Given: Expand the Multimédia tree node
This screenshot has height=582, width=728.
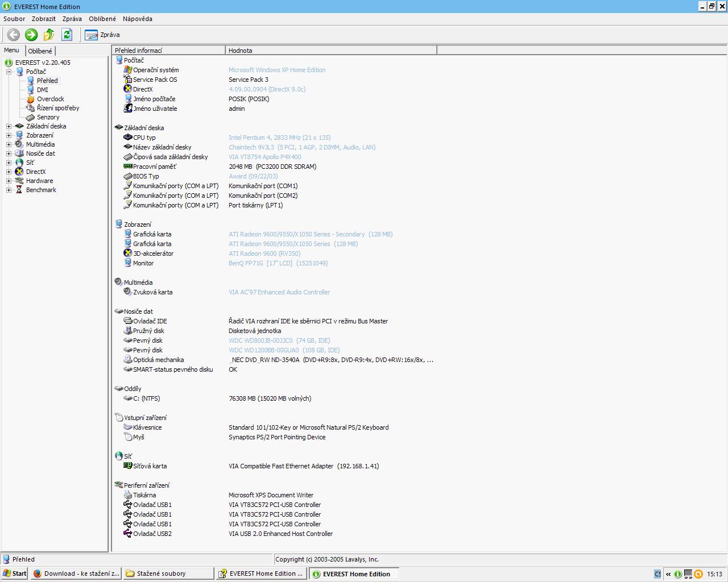Looking at the screenshot, I should pos(9,144).
